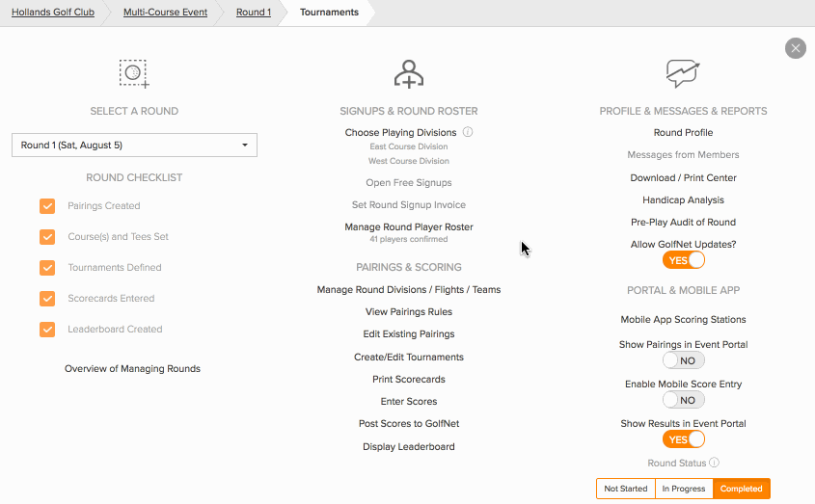Open Mobile App Scoring Stations
815x504 pixels.
[683, 320]
